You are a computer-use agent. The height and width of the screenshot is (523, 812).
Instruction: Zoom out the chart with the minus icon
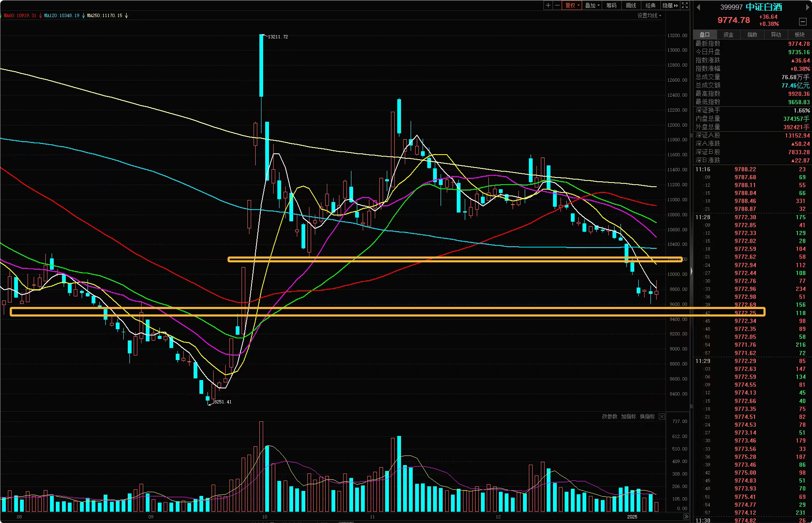[557, 5]
